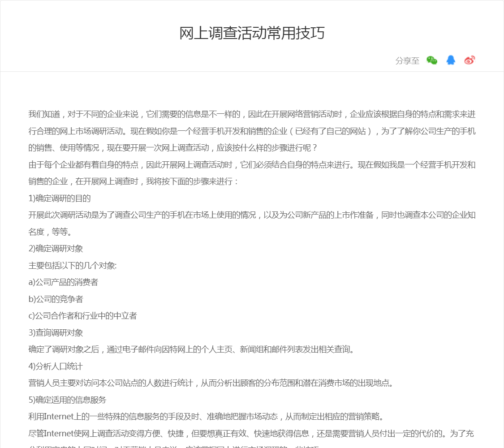This screenshot has width=504, height=448.
Task: Select the heading 1)确定调研的目的
Action: tap(60, 198)
